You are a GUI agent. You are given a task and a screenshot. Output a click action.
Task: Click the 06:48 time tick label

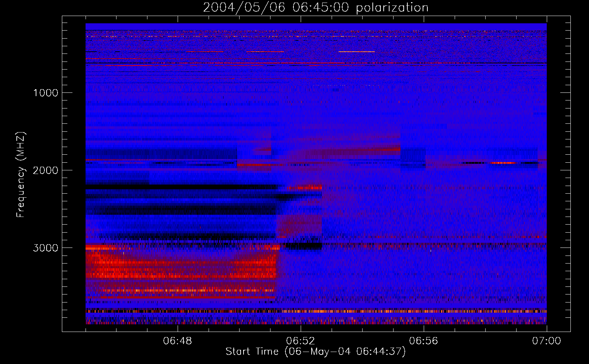[x=178, y=341]
